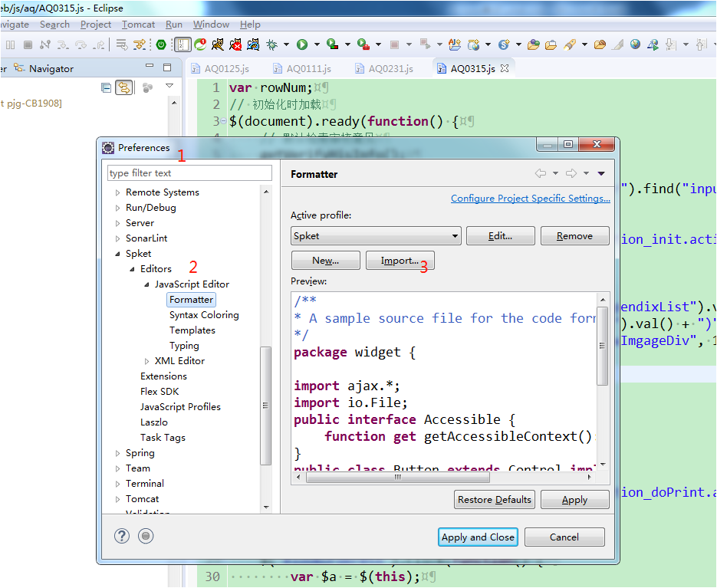This screenshot has height=588, width=717.
Task: Collapse the Spket tree node
Action: (117, 254)
